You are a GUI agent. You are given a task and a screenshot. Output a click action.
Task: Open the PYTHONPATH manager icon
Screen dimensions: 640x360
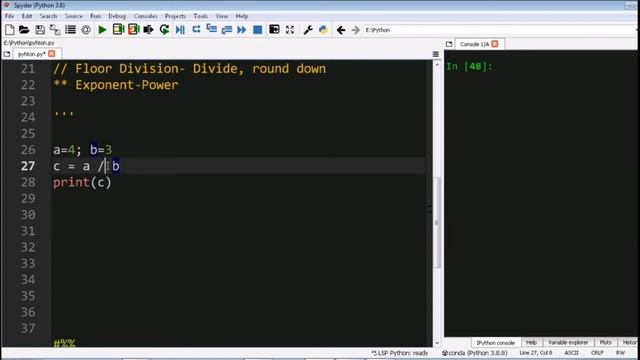tap(323, 30)
